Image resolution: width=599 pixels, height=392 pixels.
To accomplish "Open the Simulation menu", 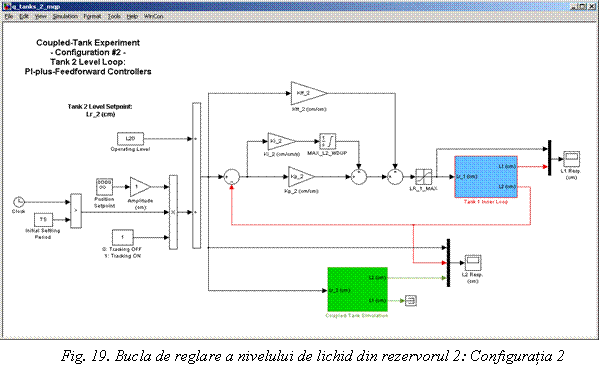I will point(65,16).
